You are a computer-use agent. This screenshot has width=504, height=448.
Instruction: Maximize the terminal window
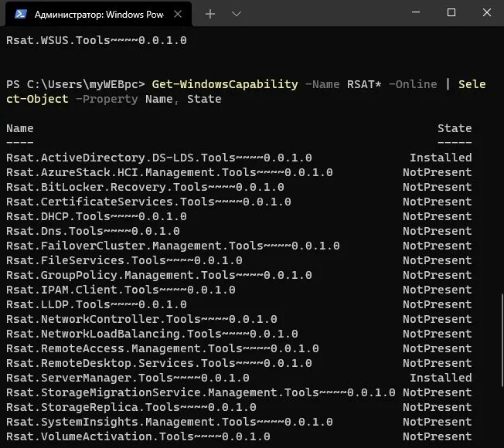(451, 12)
